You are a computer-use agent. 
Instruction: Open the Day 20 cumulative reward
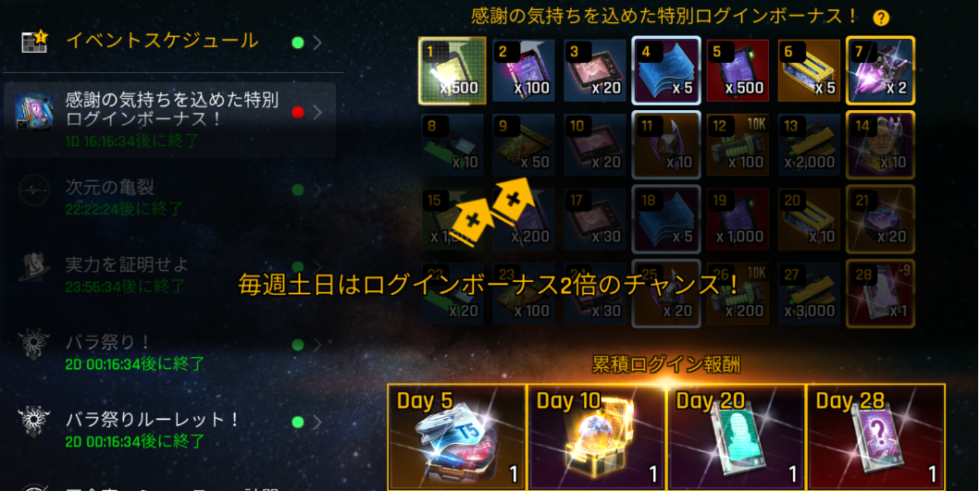point(737,436)
